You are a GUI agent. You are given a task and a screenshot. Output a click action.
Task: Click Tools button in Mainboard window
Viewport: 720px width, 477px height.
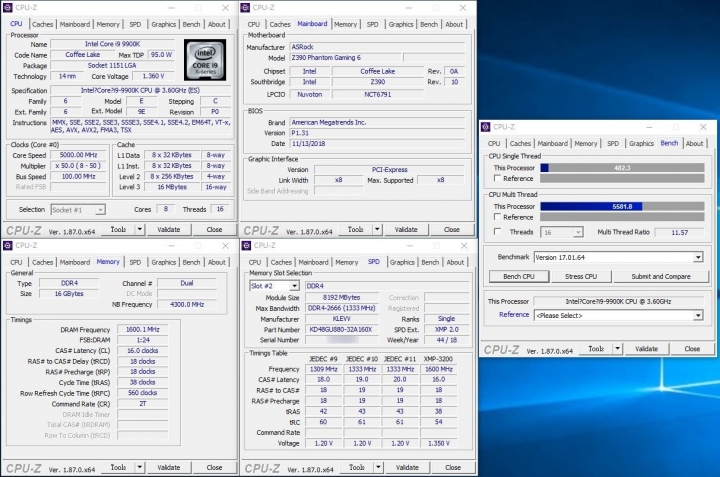click(355, 229)
